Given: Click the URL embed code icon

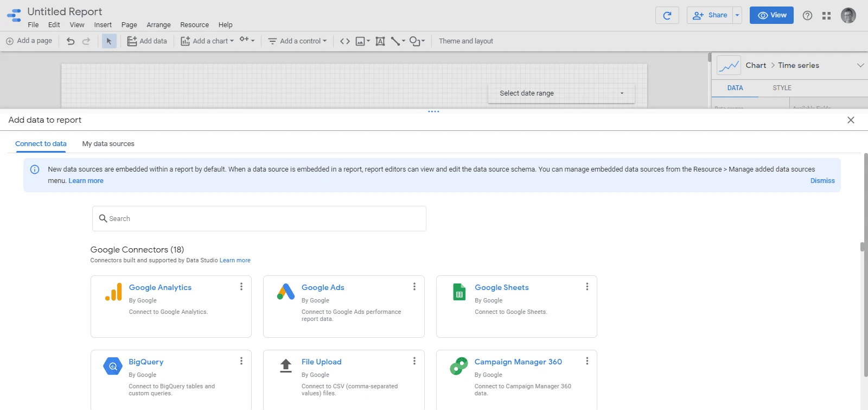Looking at the screenshot, I should click(x=344, y=41).
